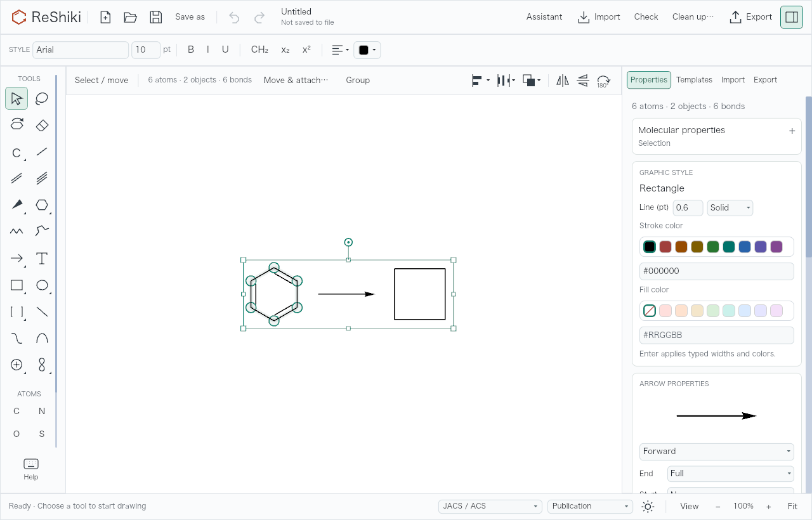
Task: Select the lasso selection tool
Action: click(x=42, y=98)
